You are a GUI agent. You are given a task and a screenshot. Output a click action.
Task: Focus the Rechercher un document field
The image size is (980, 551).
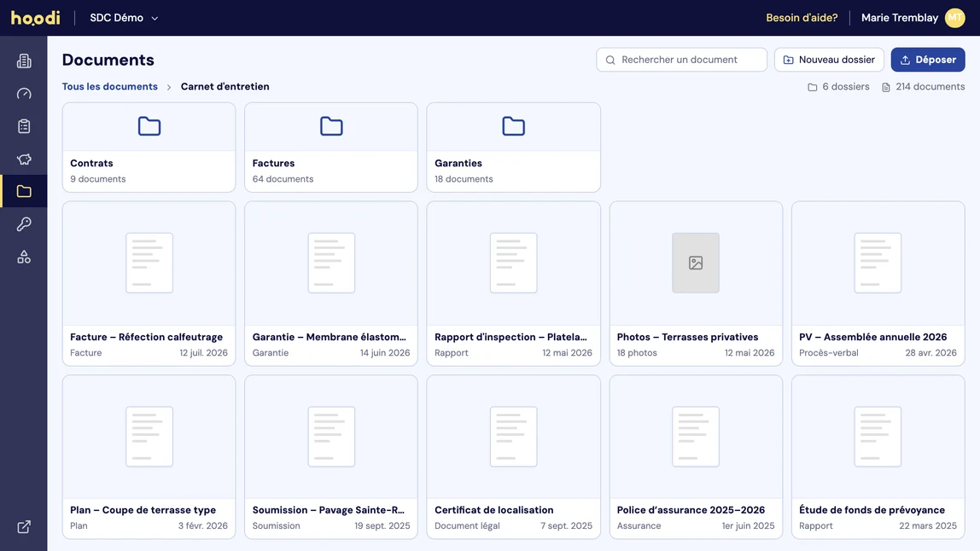coord(681,60)
